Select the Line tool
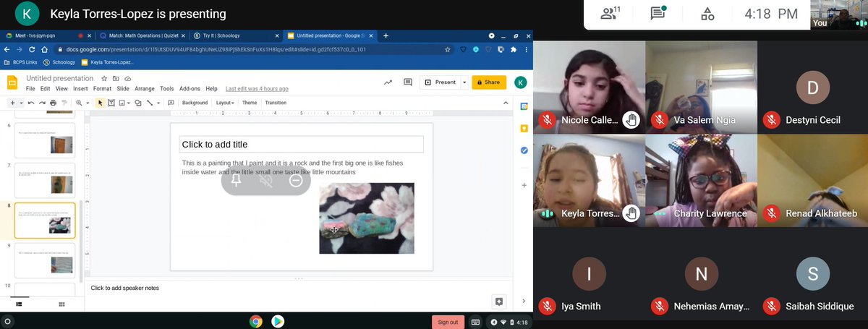Screen dimensions: 868x329 149,103
